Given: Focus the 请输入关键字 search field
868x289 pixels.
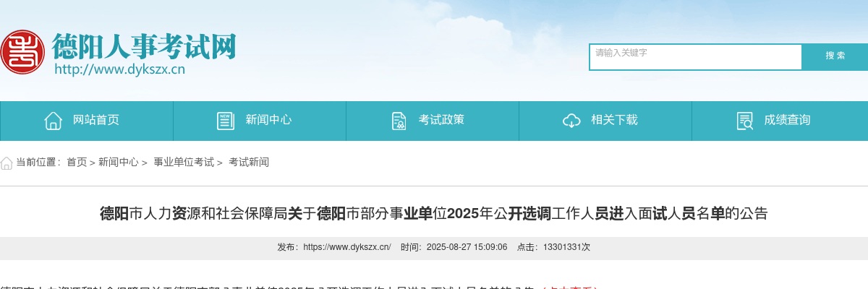Looking at the screenshot, I should (x=695, y=57).
